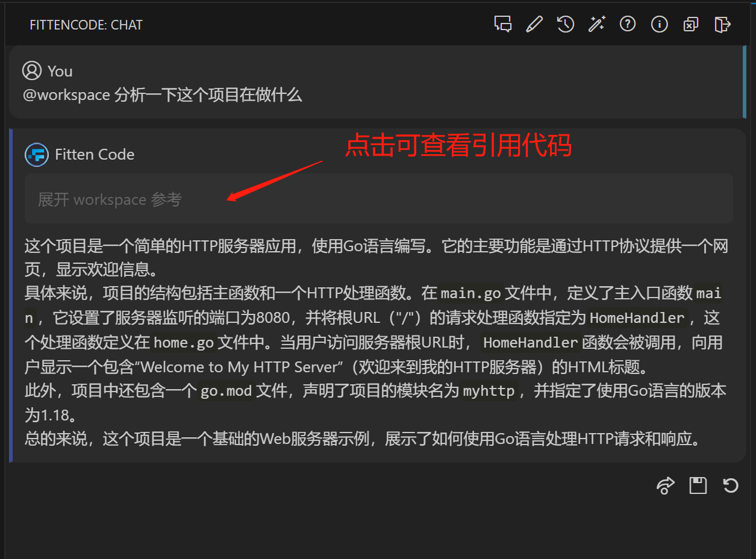This screenshot has width=756, height=559.
Task: Save conversation using floppy disk icon
Action: coord(698,485)
